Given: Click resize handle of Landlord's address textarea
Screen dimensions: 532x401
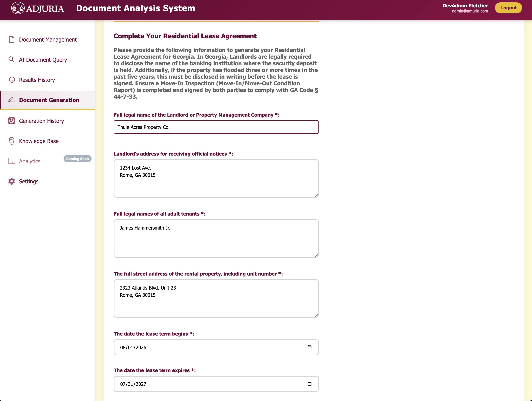Looking at the screenshot, I should 317,195.
